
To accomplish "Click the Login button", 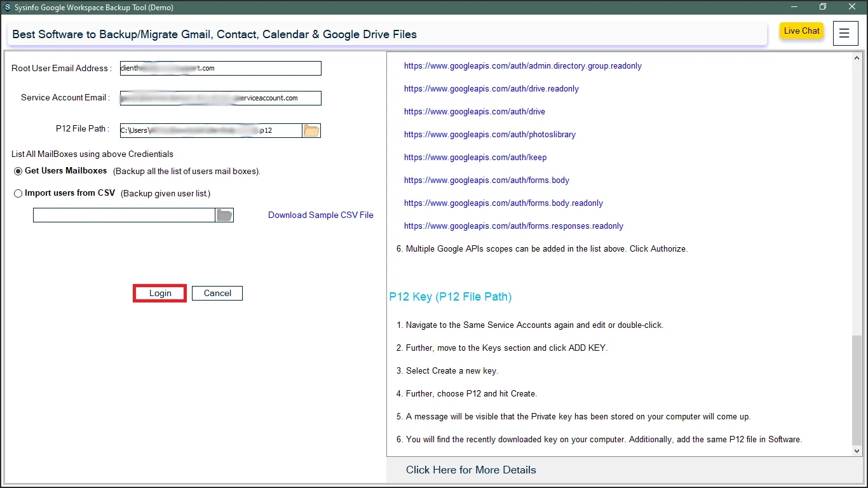I will (160, 293).
